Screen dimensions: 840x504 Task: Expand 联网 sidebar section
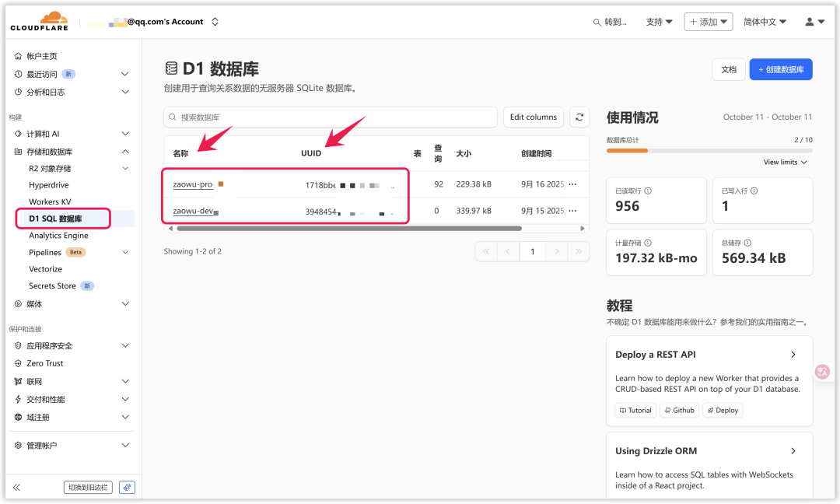[124, 382]
